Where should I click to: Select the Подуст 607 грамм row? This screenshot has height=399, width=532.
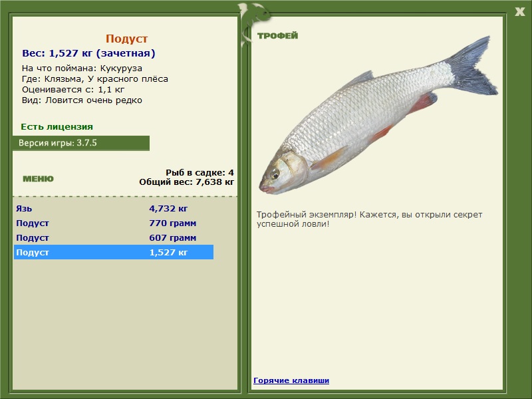pos(114,237)
